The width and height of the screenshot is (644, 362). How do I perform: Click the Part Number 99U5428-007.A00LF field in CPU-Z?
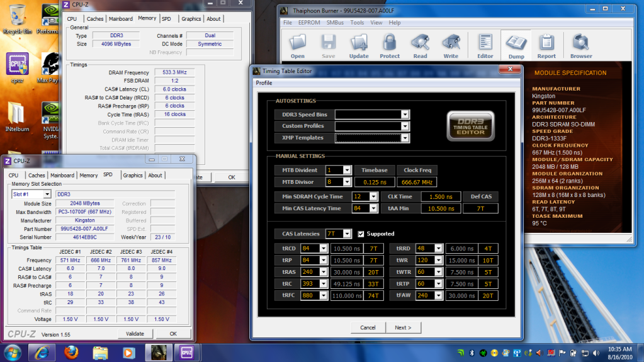coord(84,229)
